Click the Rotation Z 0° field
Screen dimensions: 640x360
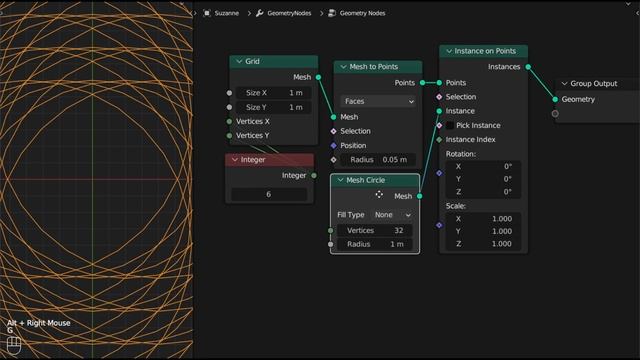(x=483, y=192)
